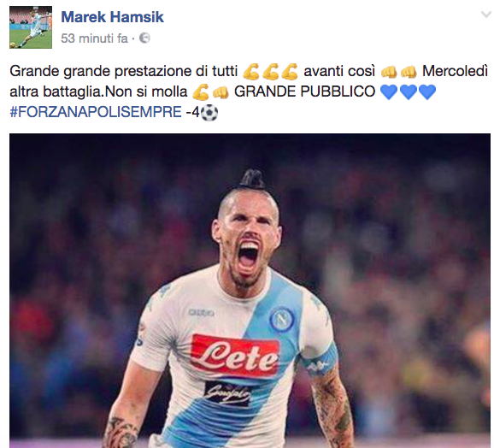The height and width of the screenshot is (448, 494).
Task: Click the 'GRANDE PUBBLICO' text in the post
Action: point(304,91)
